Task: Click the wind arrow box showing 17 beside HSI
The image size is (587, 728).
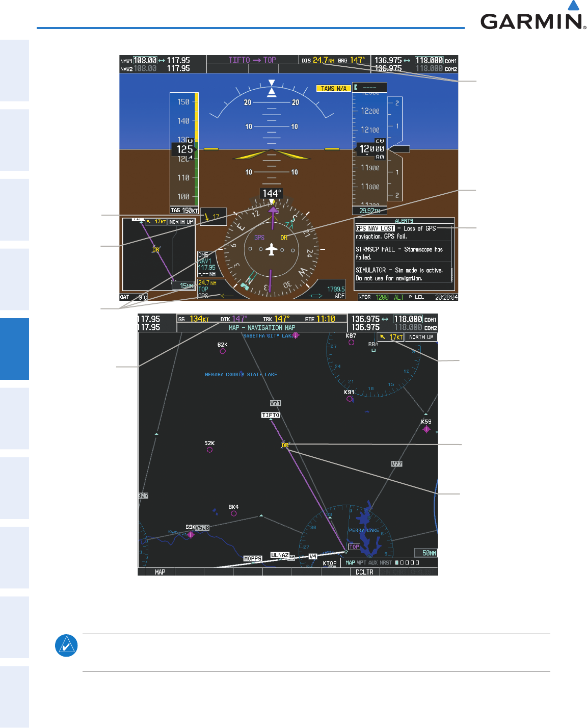Action: click(x=214, y=217)
